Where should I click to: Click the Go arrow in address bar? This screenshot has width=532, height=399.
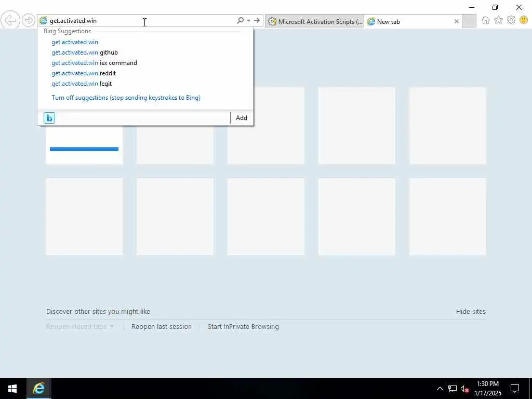[x=257, y=20]
